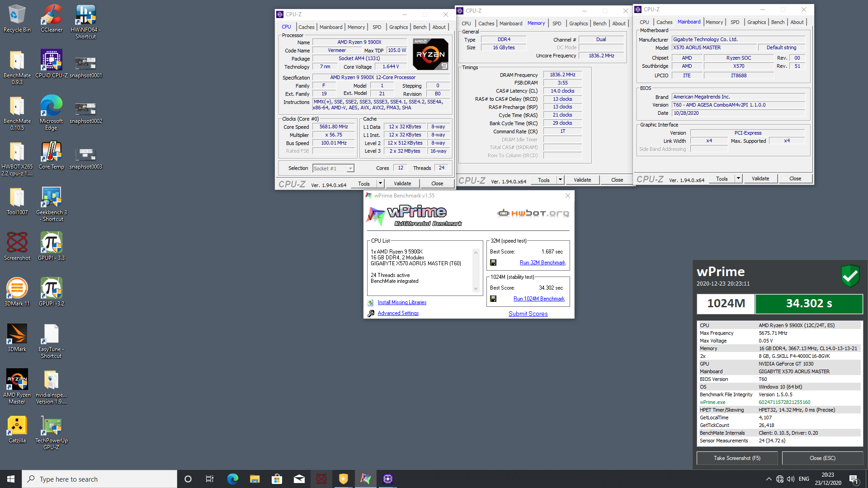Click Validate in the left CPU-Z window
Viewport: 868px width, 488px height.
point(402,183)
